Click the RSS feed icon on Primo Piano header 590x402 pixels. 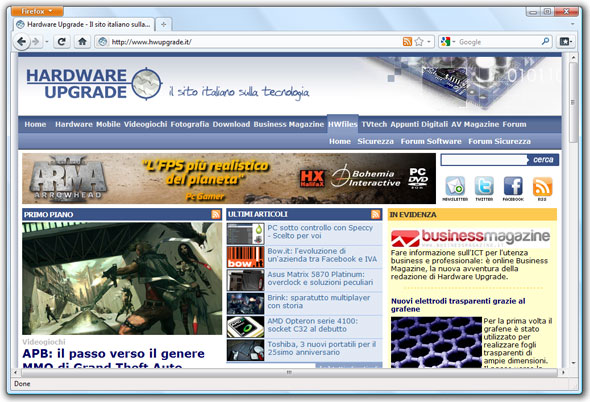click(x=216, y=215)
